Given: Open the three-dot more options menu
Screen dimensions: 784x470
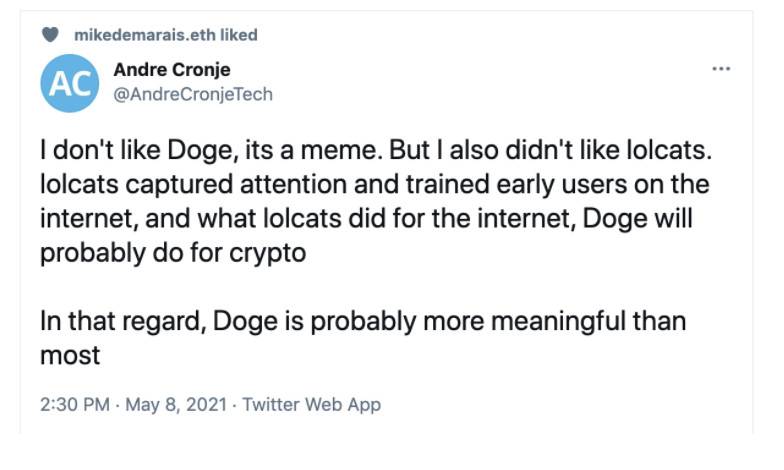Looking at the screenshot, I should tap(720, 69).
